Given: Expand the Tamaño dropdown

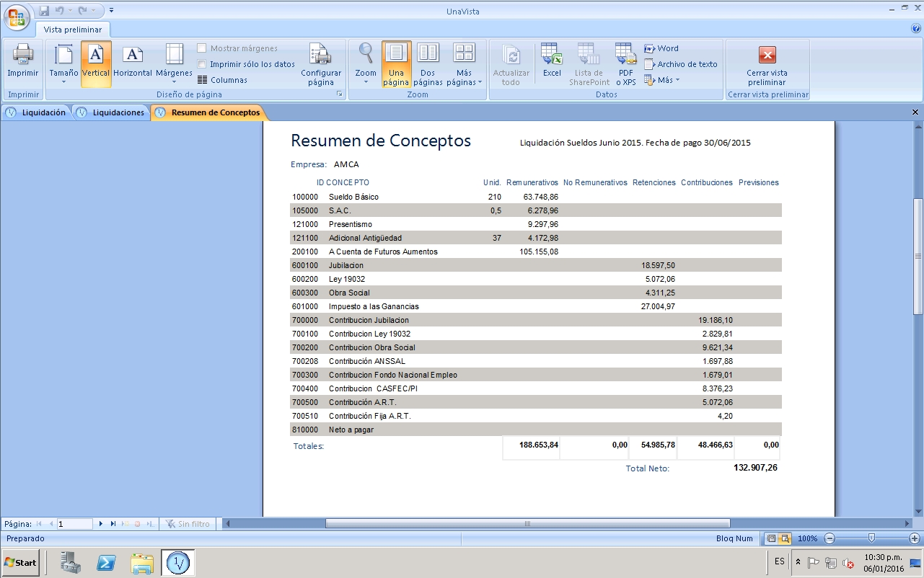Looking at the screenshot, I should [x=63, y=64].
